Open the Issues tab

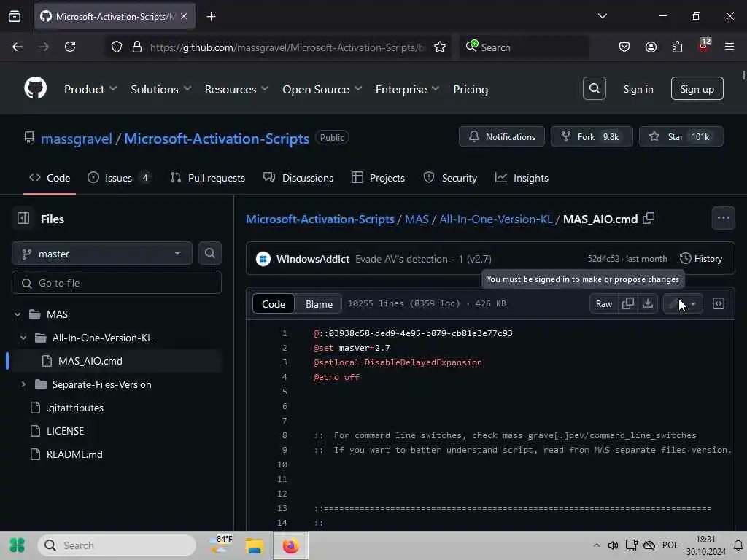tap(119, 178)
